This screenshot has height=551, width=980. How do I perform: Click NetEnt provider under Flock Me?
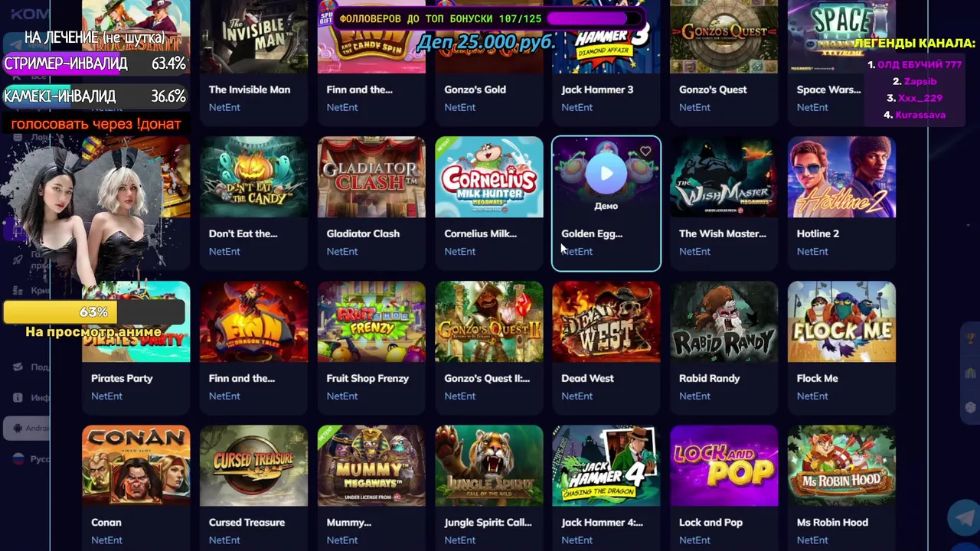[x=812, y=396]
